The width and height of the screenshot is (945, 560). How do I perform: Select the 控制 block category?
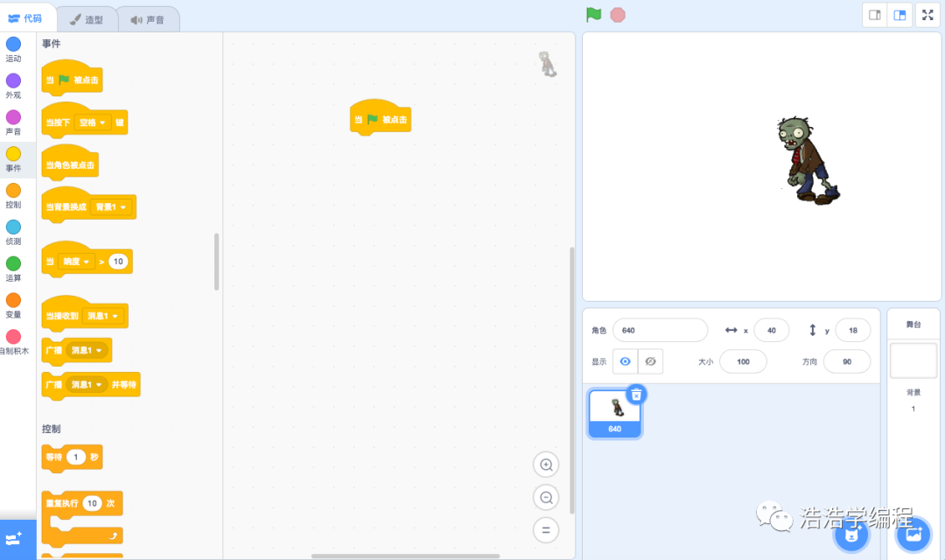pyautogui.click(x=13, y=196)
